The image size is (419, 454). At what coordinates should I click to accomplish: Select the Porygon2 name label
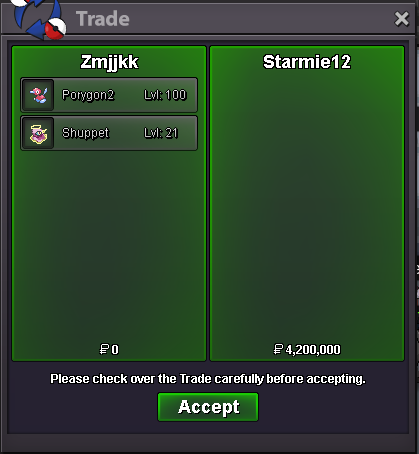pos(88,95)
